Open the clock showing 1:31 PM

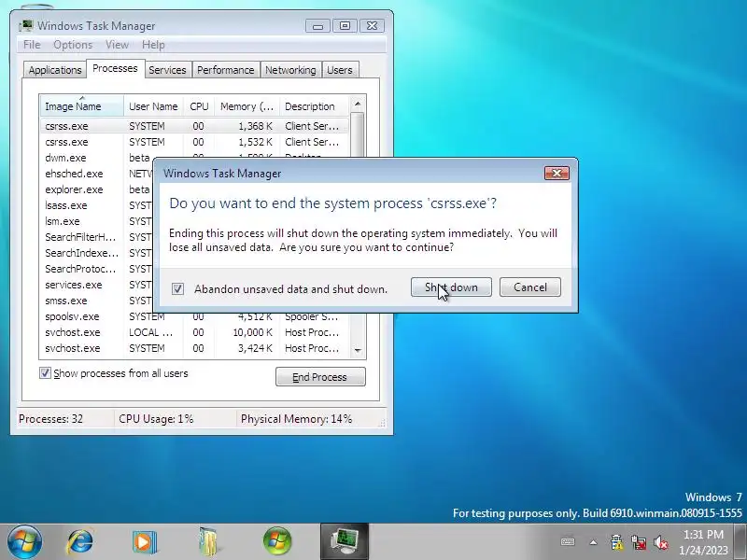tap(703, 542)
